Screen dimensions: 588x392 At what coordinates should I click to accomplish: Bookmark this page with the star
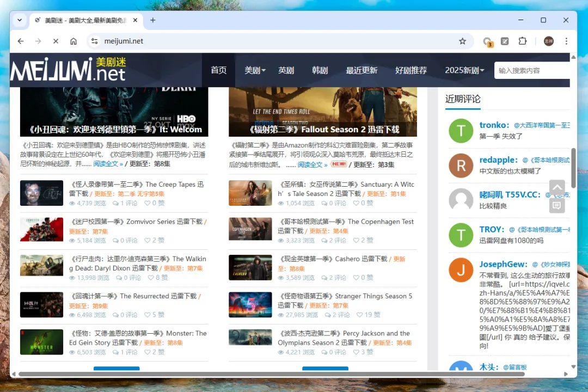(462, 41)
